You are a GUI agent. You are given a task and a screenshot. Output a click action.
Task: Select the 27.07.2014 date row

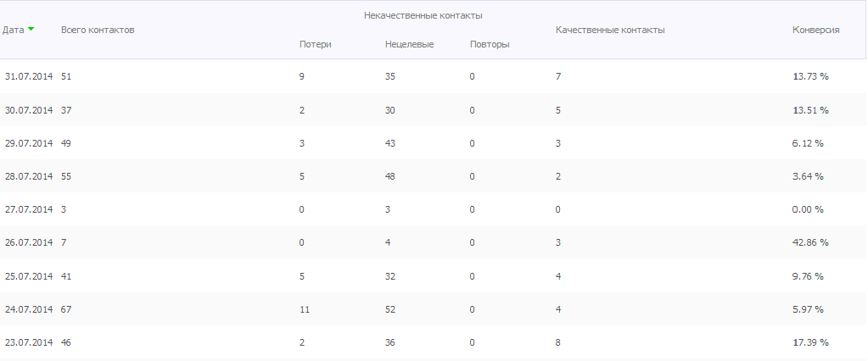[434, 209]
